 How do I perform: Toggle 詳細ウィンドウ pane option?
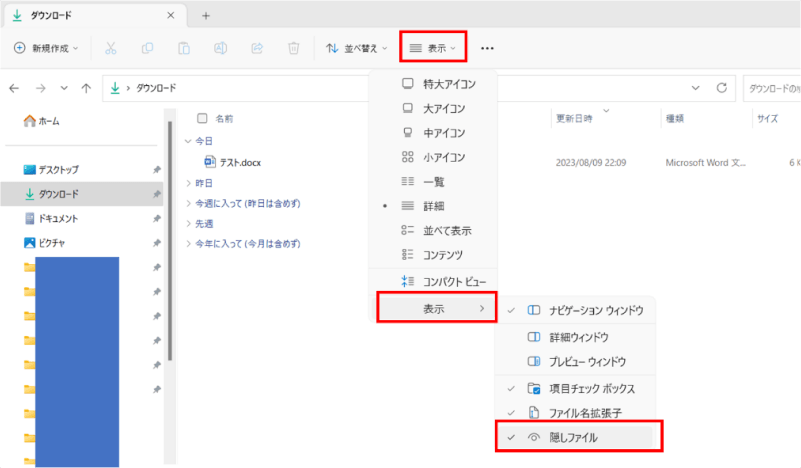tap(576, 337)
